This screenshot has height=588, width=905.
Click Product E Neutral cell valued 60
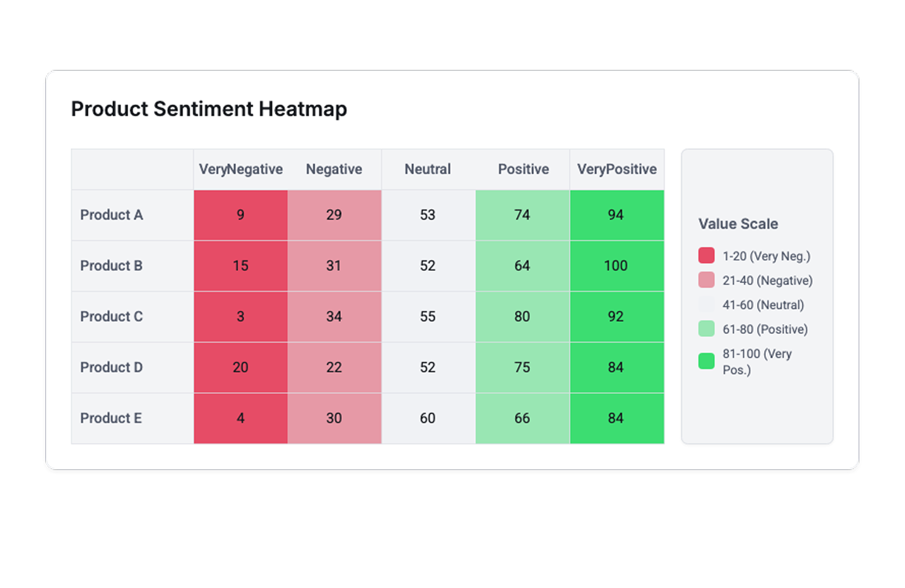pyautogui.click(x=428, y=418)
